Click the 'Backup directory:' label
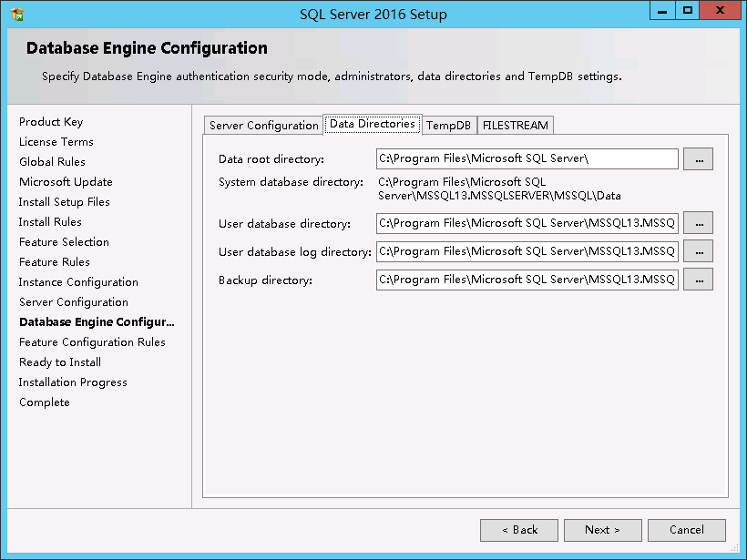747x560 pixels. pyautogui.click(x=265, y=280)
